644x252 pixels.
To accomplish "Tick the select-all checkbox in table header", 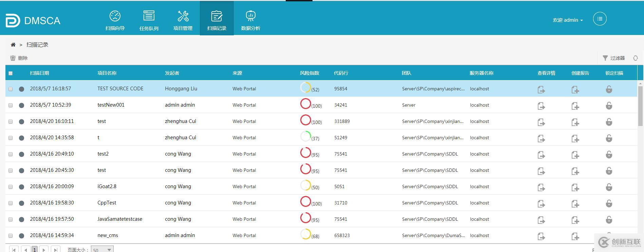I will (x=11, y=73).
